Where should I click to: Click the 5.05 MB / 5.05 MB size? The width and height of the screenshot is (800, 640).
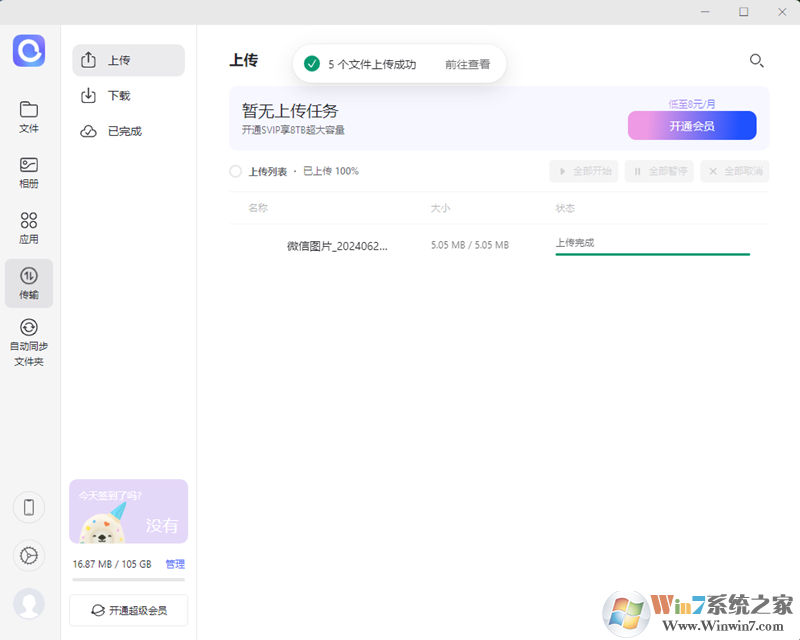(x=470, y=245)
